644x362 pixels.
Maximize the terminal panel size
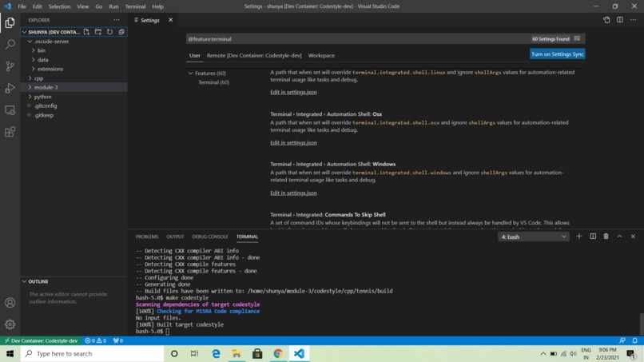[x=619, y=237]
